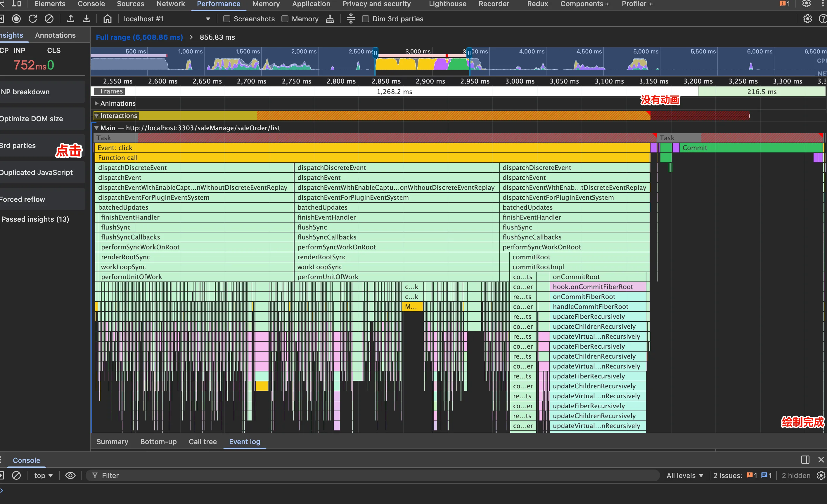The image size is (827, 504).
Task: Click the download trace icon
Action: [x=86, y=19]
